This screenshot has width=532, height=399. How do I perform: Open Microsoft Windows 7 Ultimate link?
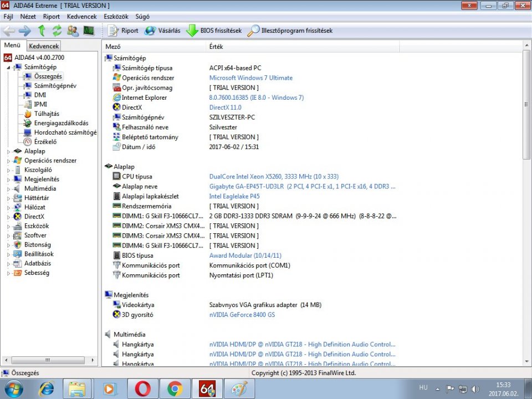pyautogui.click(x=250, y=78)
